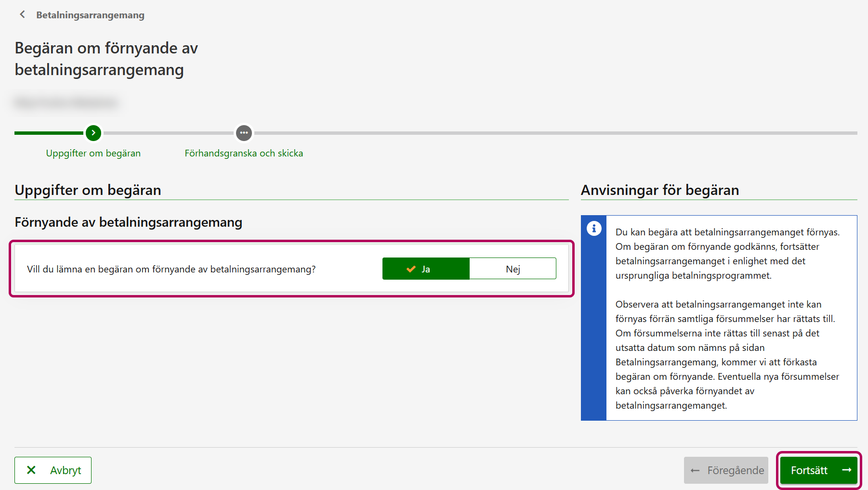Click the renewal question text

171,269
